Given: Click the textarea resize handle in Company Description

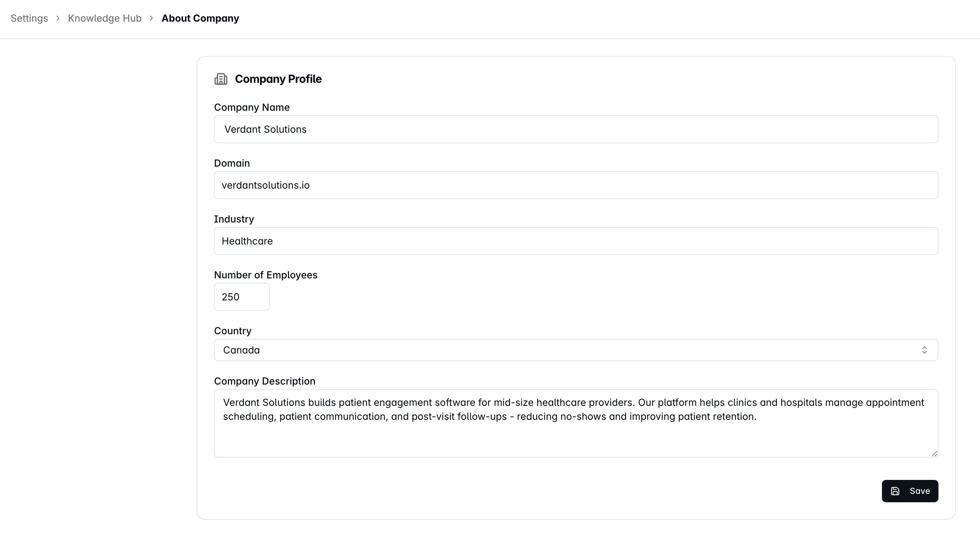Looking at the screenshot, I should tap(934, 453).
